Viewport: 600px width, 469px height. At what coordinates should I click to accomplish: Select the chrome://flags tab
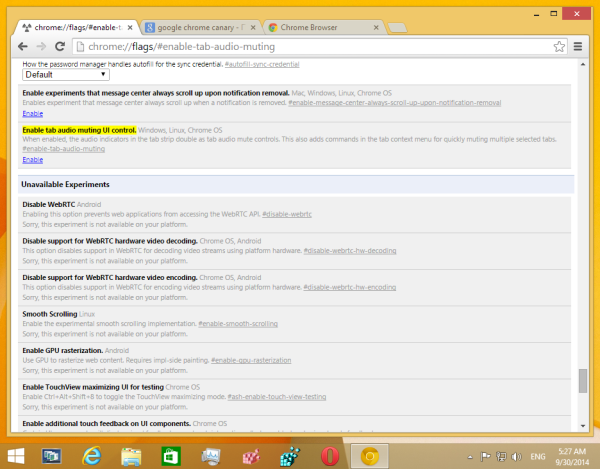[78, 28]
